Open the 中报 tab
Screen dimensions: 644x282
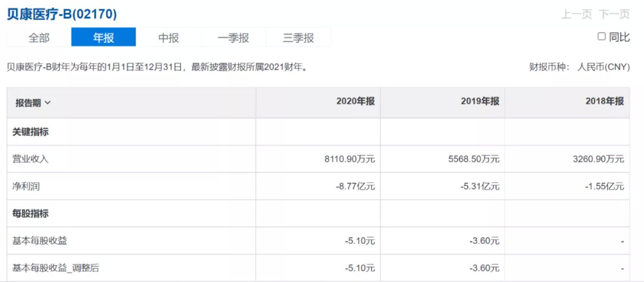coord(168,38)
